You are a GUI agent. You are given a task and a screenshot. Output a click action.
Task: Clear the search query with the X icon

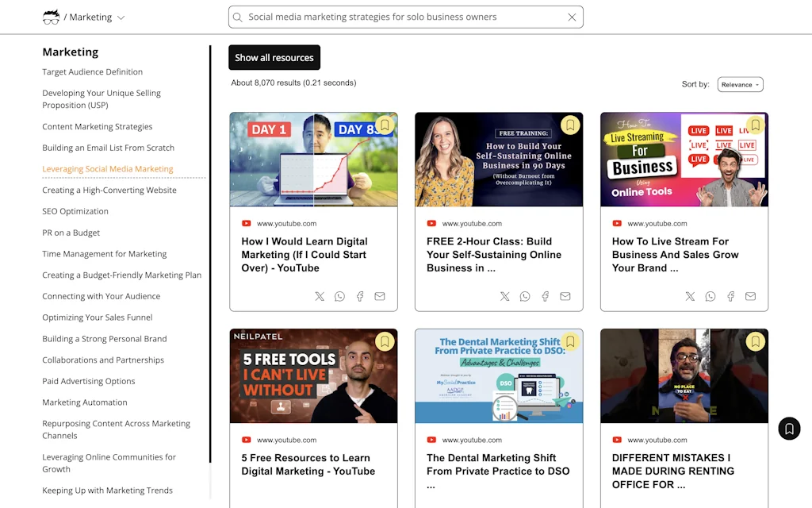point(572,17)
